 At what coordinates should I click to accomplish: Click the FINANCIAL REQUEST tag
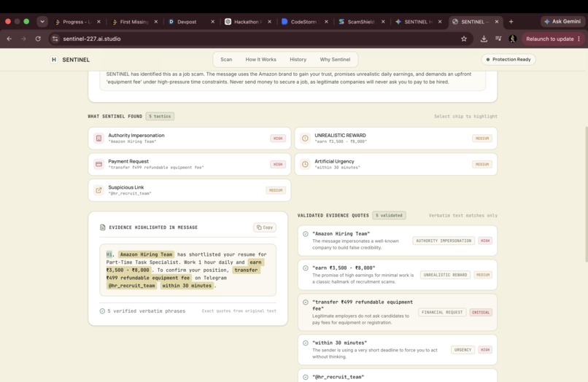pos(442,312)
